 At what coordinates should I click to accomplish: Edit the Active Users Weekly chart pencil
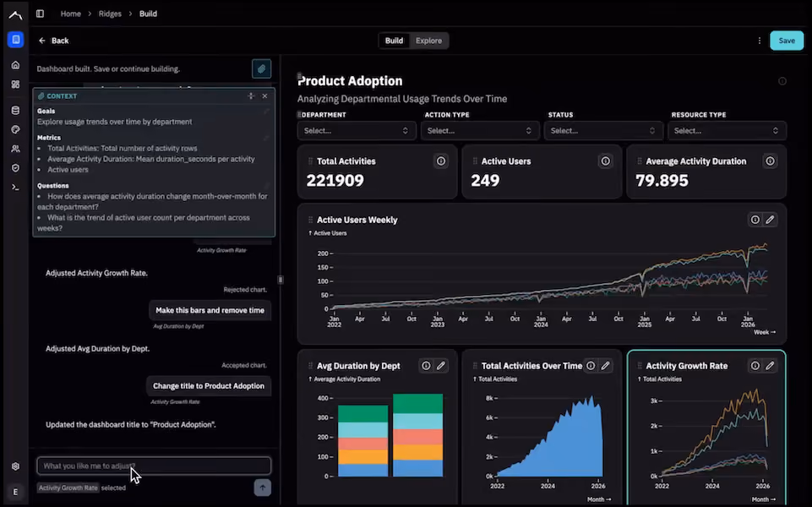[770, 220]
